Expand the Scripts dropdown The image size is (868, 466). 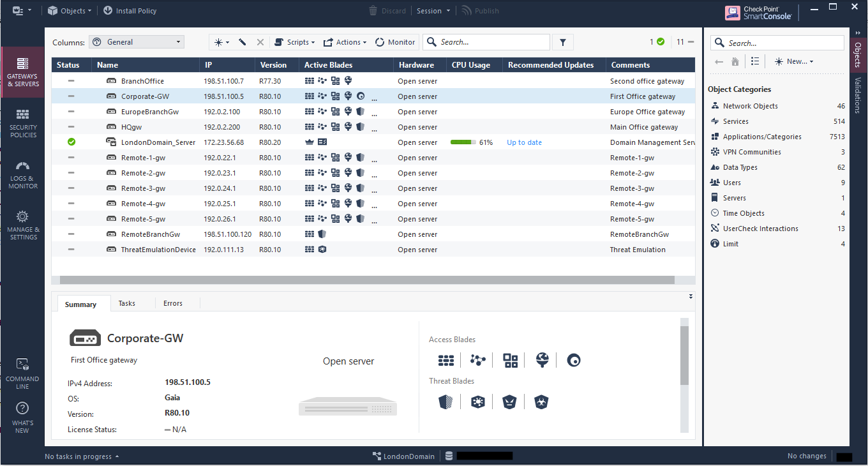coord(295,42)
